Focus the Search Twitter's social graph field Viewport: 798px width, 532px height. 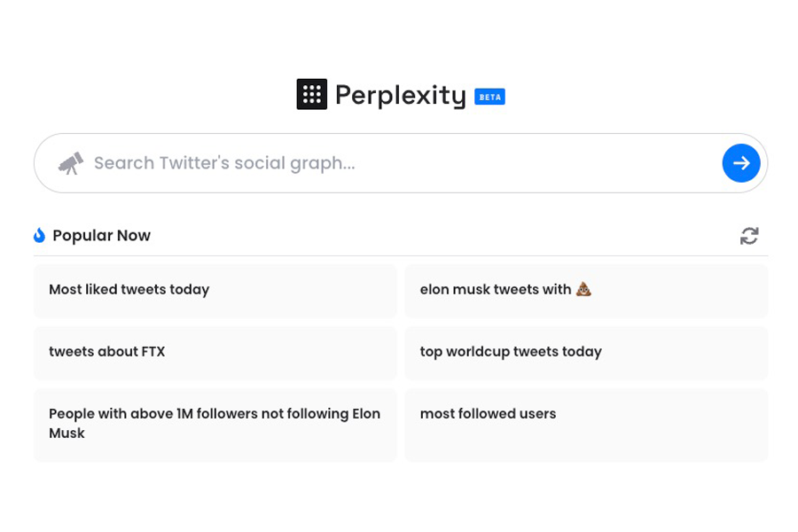[401, 163]
